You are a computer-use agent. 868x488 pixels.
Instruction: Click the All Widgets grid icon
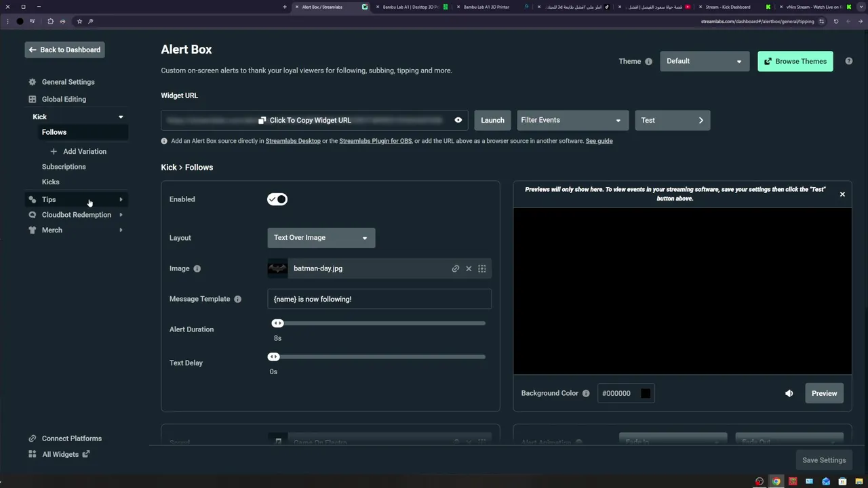coord(32,454)
